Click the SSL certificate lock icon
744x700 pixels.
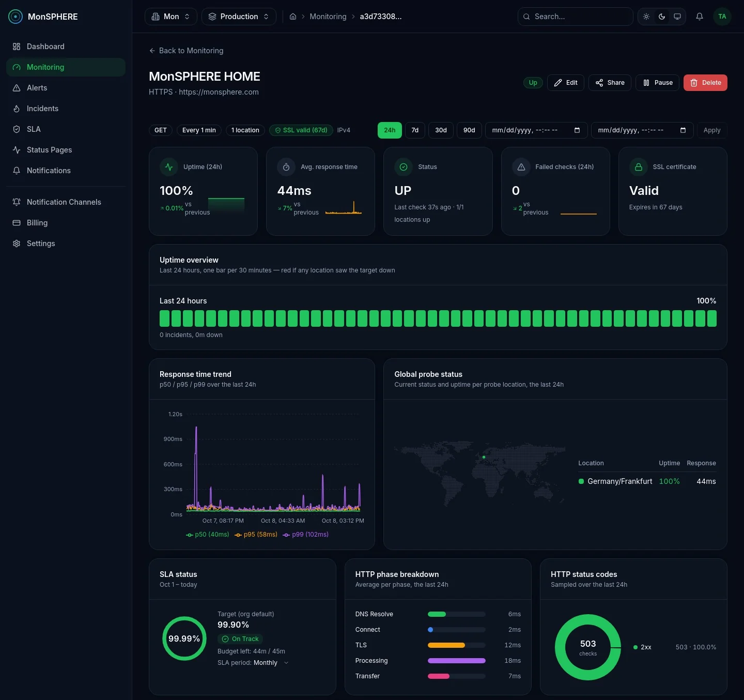[639, 167]
